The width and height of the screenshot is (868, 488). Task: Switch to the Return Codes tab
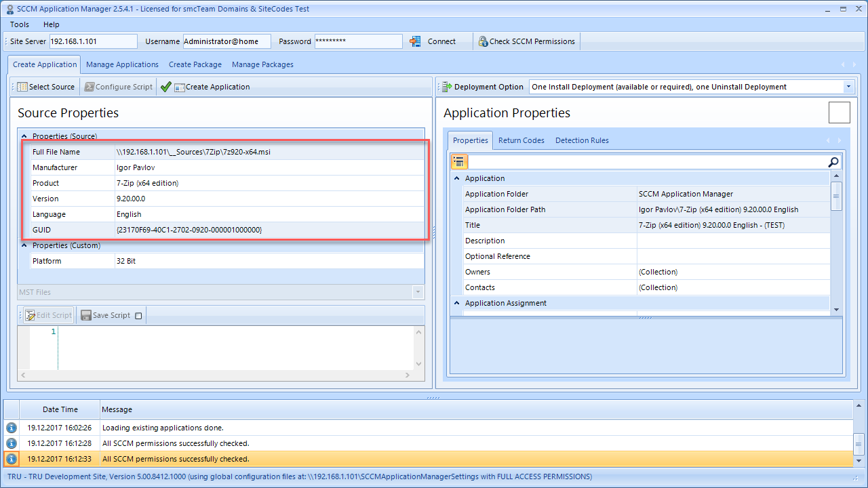point(521,140)
